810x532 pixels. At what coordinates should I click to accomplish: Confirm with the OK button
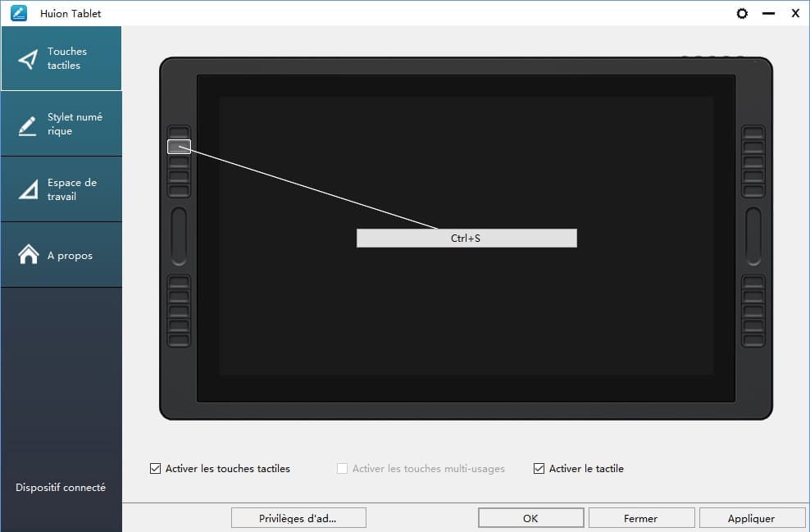coord(531,518)
